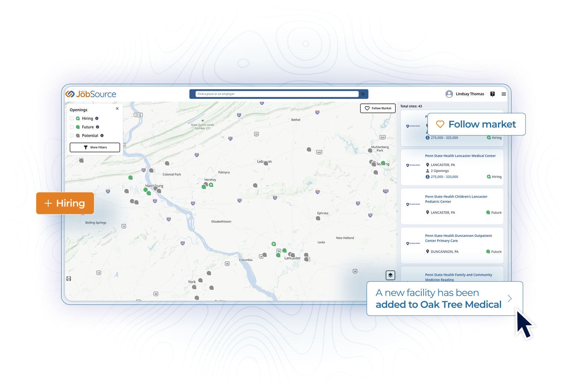Click the 'DUNCANNON, PA' location
This screenshot has width=573, height=392.
coord(444,251)
